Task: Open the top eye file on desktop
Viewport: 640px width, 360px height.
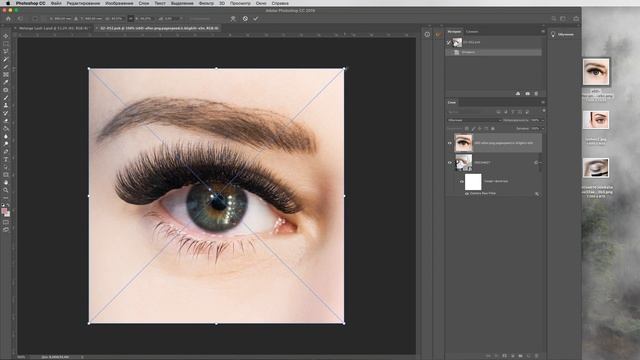Action: click(x=596, y=72)
